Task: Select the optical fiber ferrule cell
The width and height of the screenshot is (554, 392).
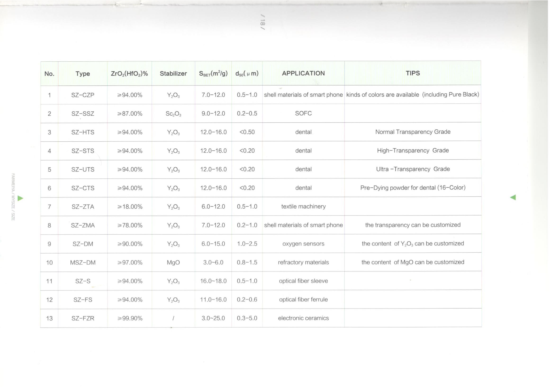Action: click(303, 299)
